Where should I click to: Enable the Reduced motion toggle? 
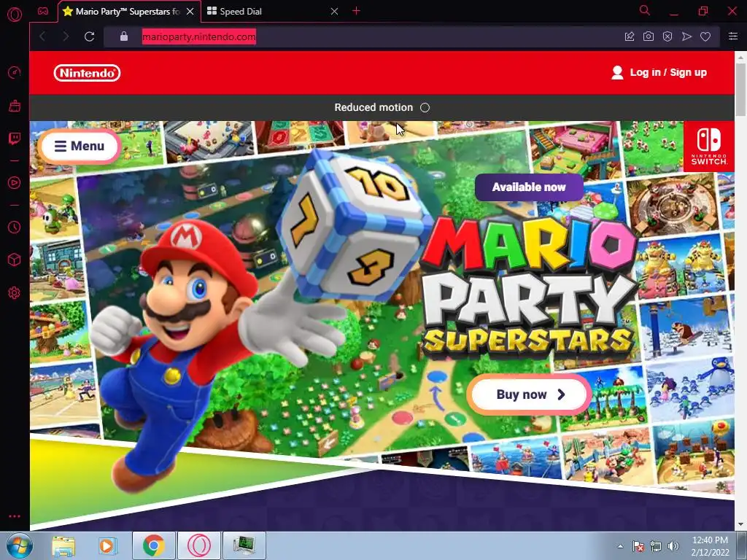(425, 108)
